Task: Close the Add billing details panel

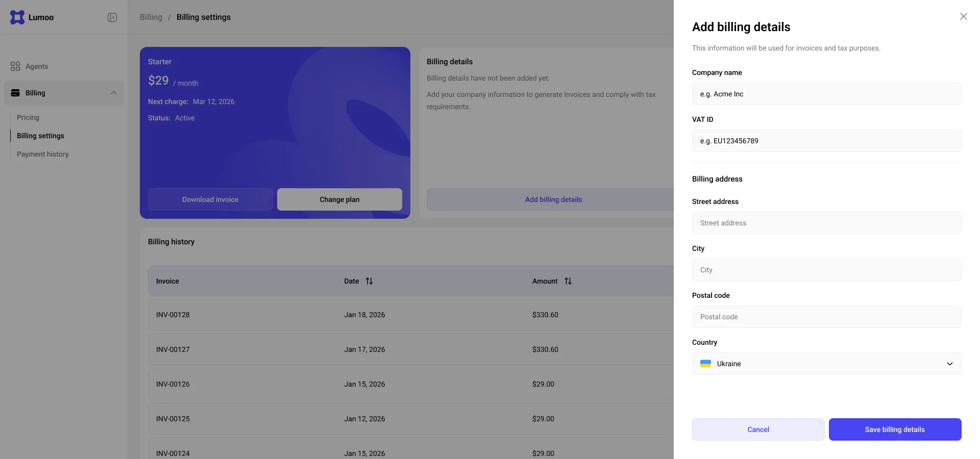Action: click(x=964, y=16)
